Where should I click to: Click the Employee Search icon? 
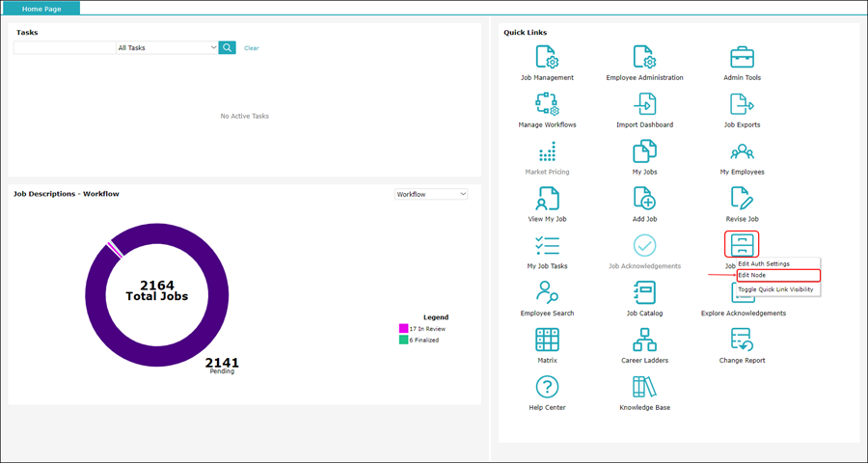click(547, 292)
